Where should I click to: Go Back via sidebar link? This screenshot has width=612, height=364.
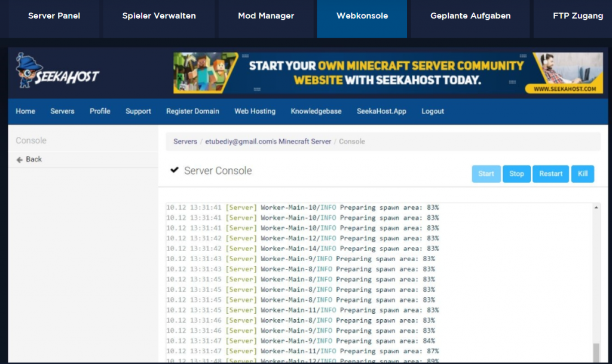coord(33,159)
